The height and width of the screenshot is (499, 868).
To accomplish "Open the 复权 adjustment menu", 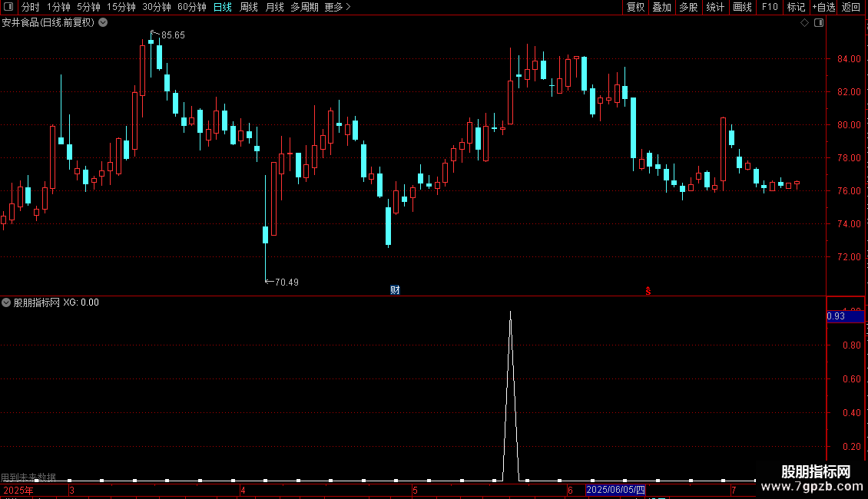I will point(635,7).
